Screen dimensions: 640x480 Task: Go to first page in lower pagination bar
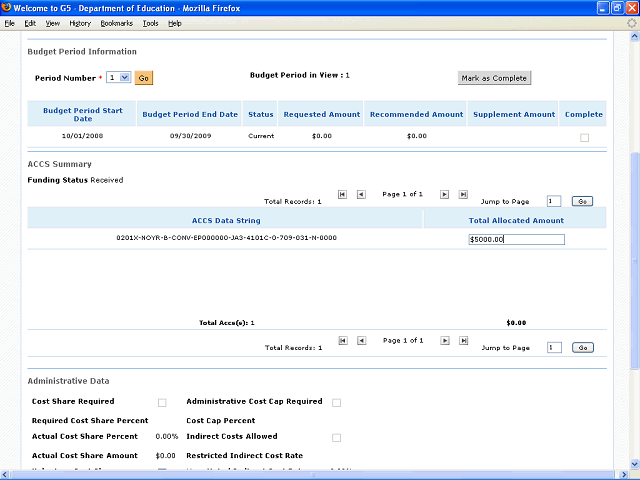click(x=343, y=341)
